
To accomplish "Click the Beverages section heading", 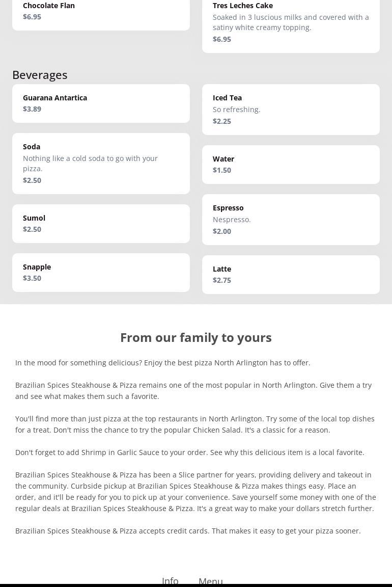I will tap(40, 75).
